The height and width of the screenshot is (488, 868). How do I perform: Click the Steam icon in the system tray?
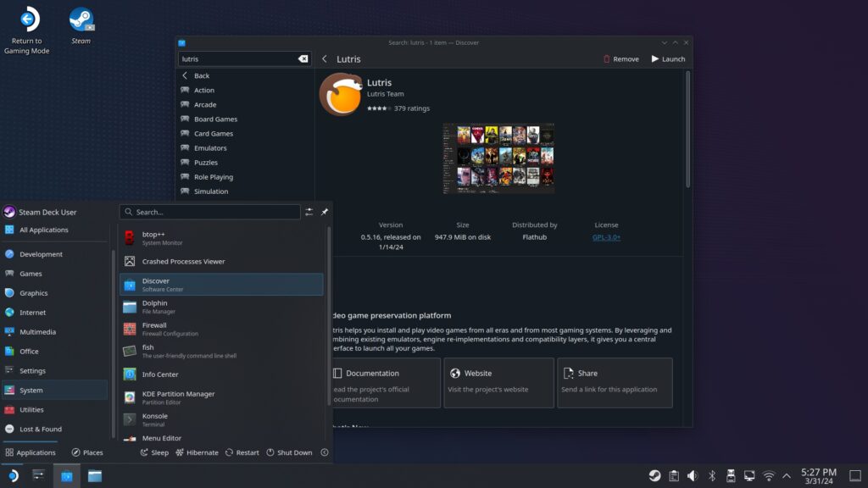coord(654,476)
